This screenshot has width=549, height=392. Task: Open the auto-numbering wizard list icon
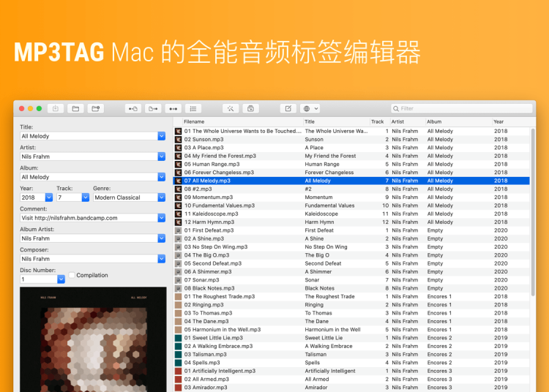click(x=193, y=108)
